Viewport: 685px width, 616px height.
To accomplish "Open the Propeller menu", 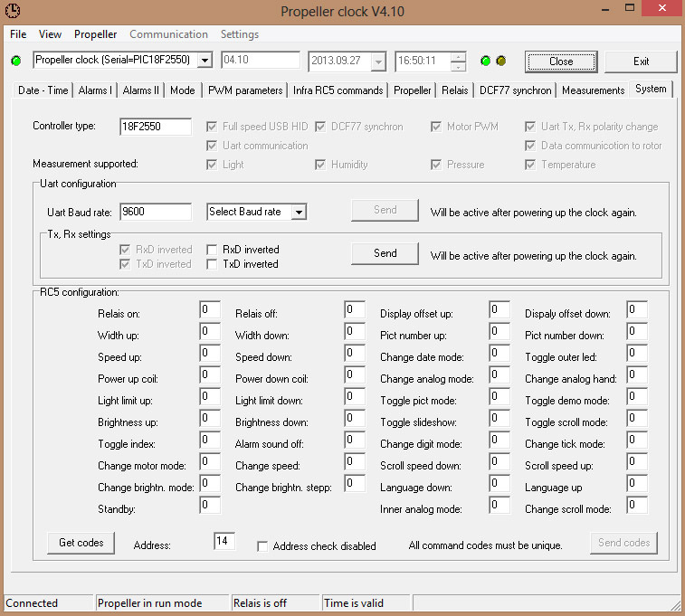I will 95,34.
